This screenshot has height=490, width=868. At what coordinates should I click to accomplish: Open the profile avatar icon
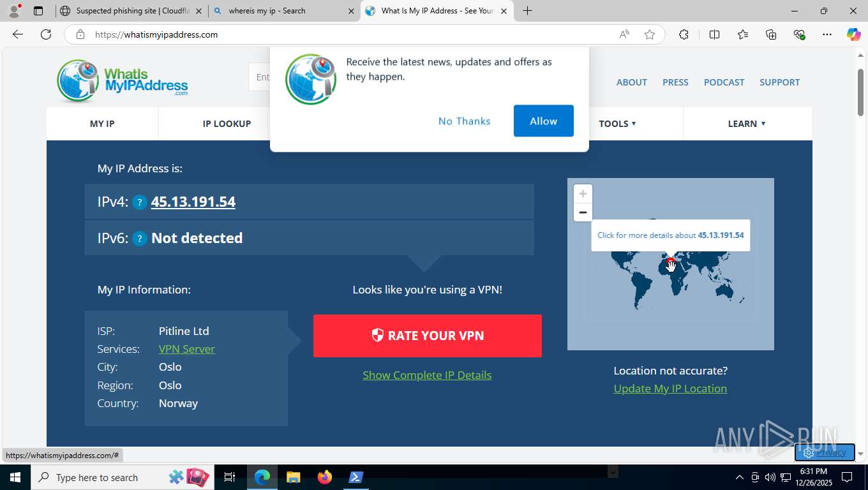14,10
